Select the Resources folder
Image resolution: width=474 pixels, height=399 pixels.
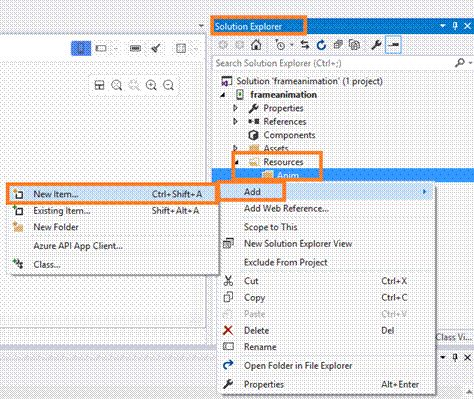point(283,162)
